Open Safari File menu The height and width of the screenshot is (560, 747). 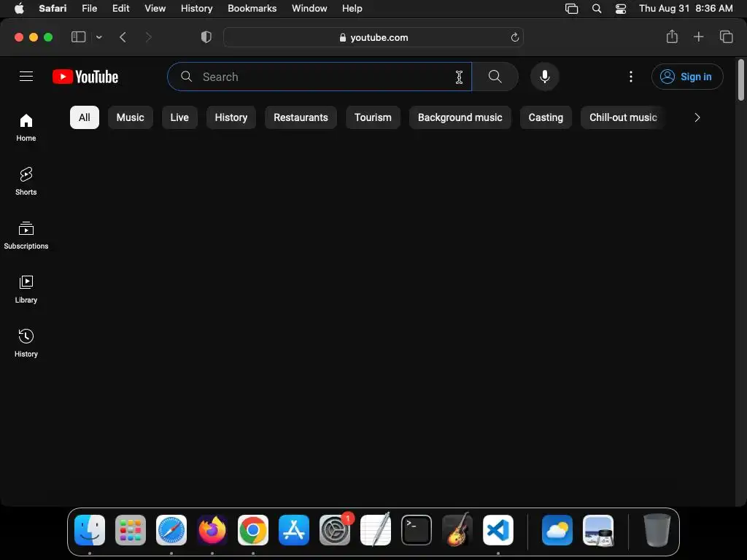point(89,9)
